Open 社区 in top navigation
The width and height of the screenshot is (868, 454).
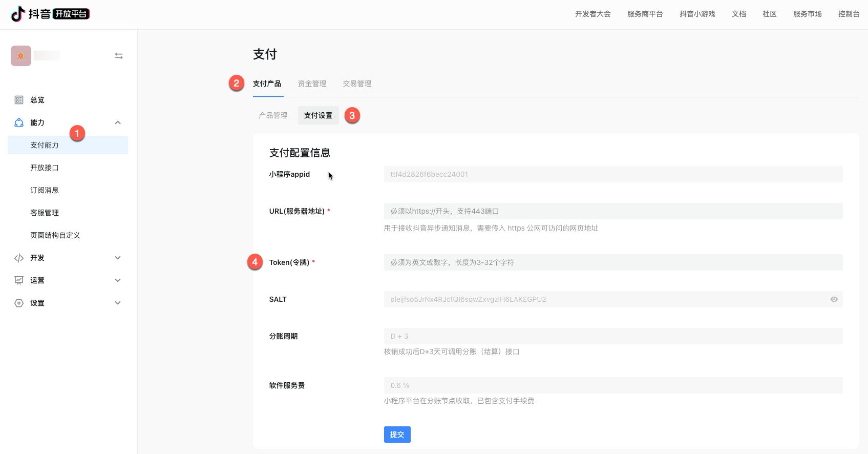point(769,14)
